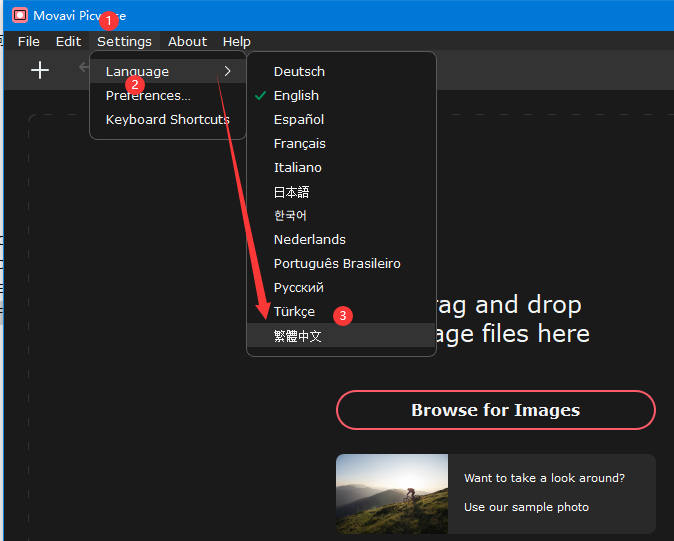Open the Help menu
Viewport: 674px width, 541px height.
tap(236, 41)
